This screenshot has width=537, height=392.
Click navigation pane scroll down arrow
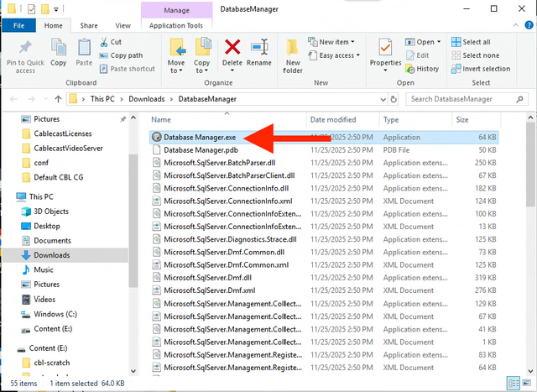133,371
